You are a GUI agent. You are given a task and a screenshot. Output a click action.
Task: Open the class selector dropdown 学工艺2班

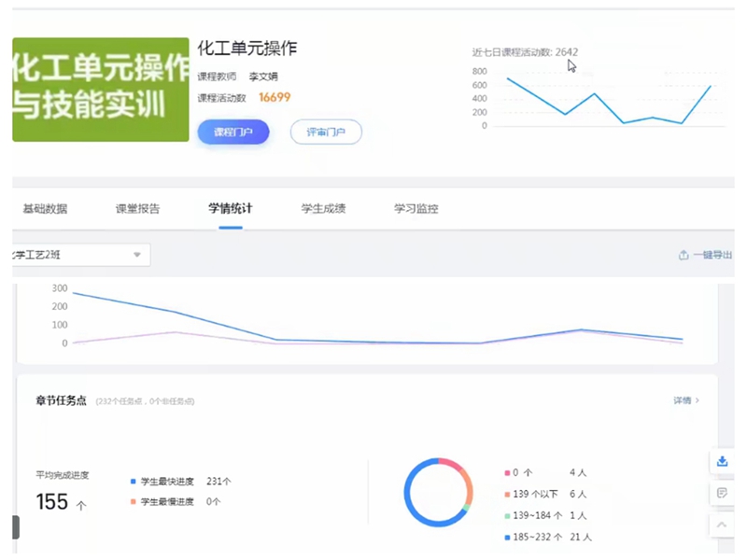pos(81,255)
